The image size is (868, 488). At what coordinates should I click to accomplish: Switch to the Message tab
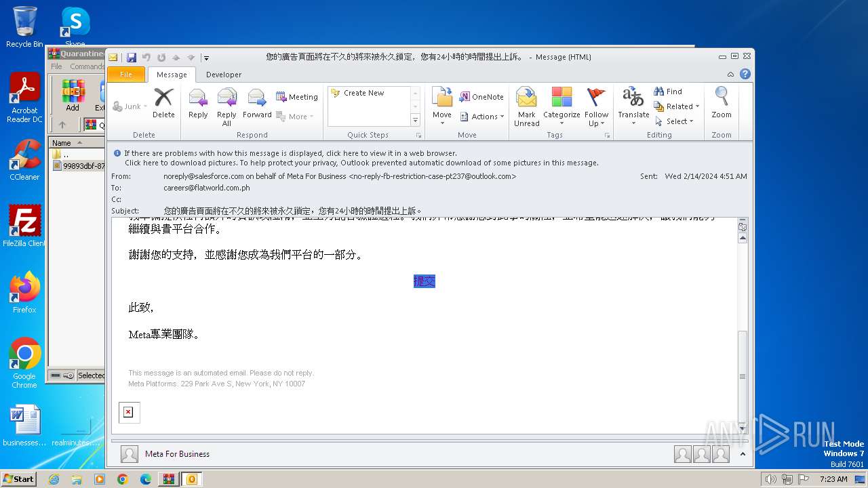point(172,75)
